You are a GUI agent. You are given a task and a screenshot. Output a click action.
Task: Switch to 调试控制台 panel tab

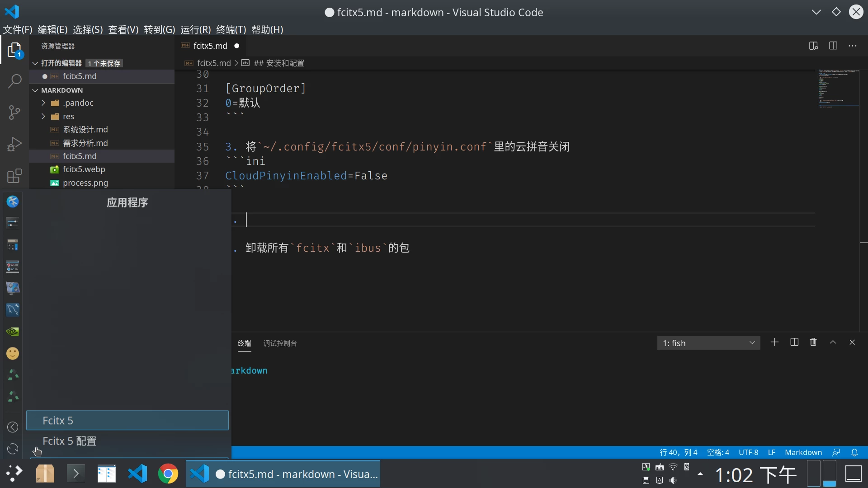point(280,343)
